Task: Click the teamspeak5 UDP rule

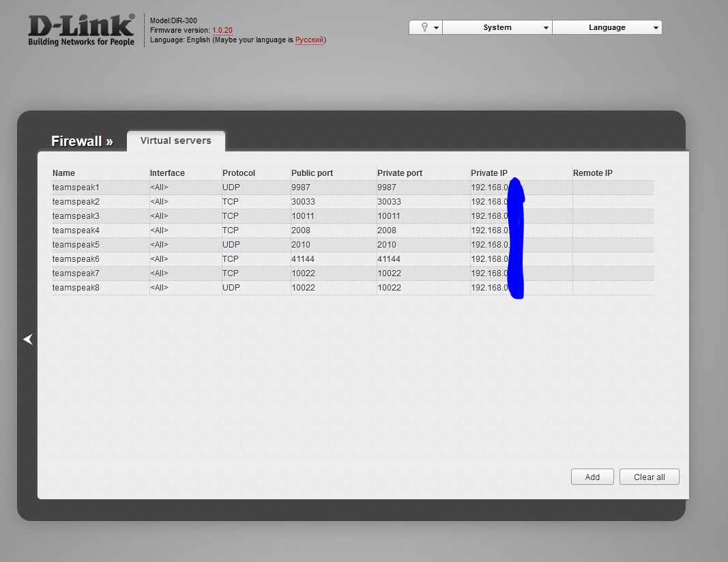Action: click(76, 245)
